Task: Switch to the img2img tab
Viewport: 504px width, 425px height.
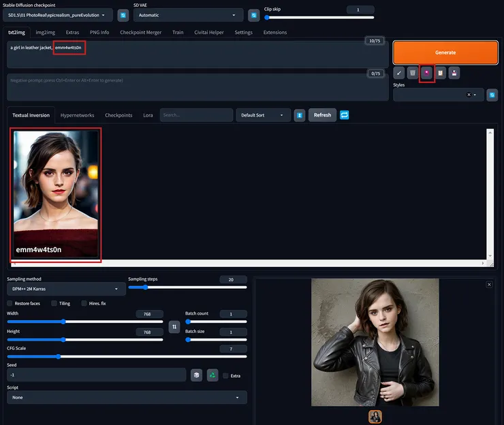Action: tap(45, 32)
